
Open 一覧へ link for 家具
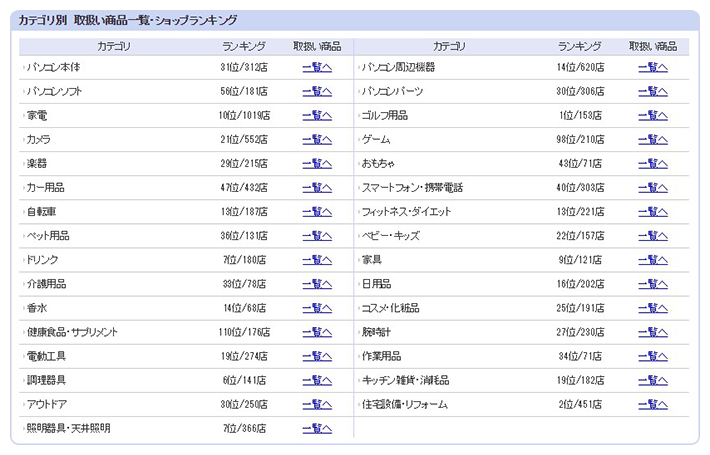pyautogui.click(x=653, y=260)
